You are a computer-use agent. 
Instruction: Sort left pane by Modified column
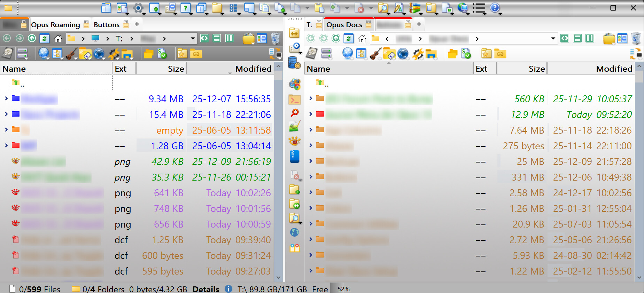pyautogui.click(x=253, y=69)
